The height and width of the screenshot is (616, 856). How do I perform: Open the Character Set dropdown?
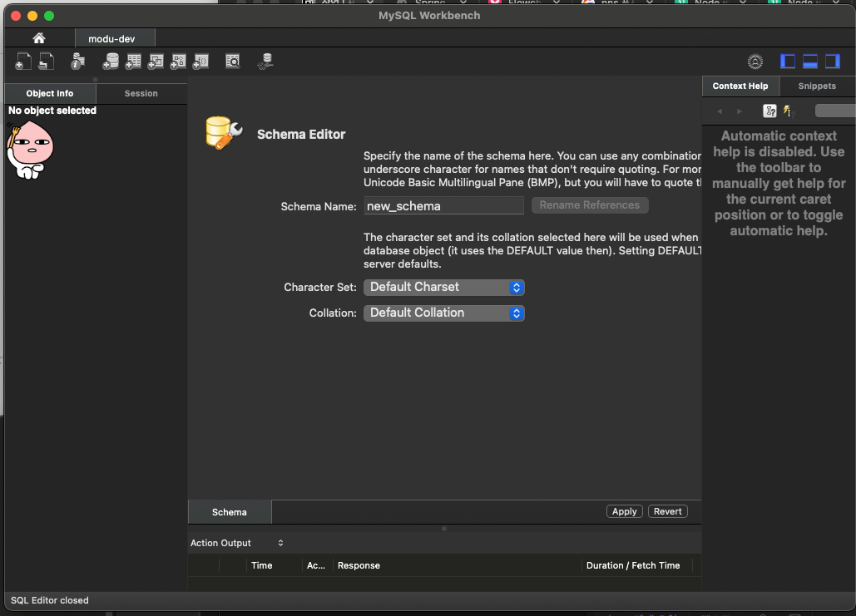pyautogui.click(x=444, y=287)
